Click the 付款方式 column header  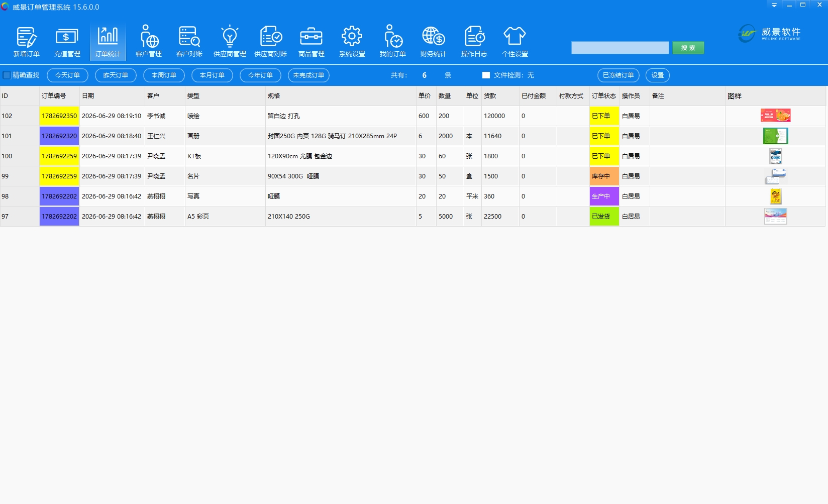(573, 96)
